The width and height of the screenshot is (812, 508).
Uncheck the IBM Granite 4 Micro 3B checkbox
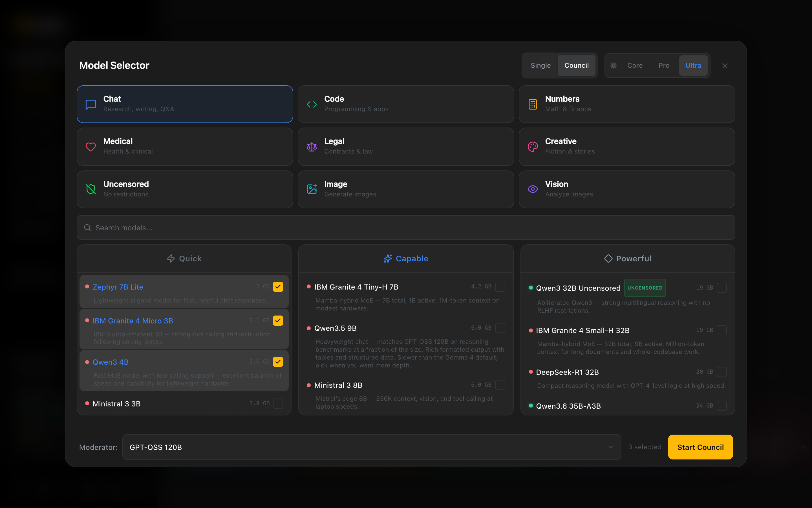click(x=278, y=321)
